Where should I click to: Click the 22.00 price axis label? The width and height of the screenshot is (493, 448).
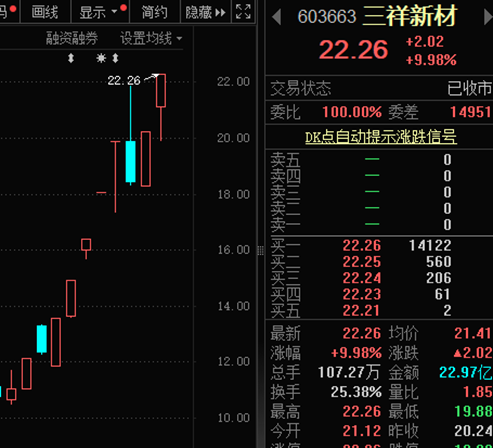(233, 82)
